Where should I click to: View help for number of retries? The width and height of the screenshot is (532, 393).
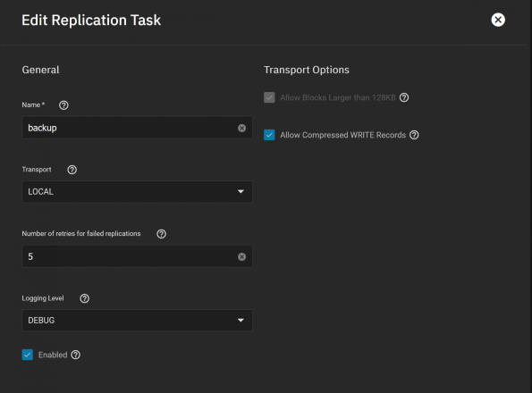pyautogui.click(x=161, y=234)
